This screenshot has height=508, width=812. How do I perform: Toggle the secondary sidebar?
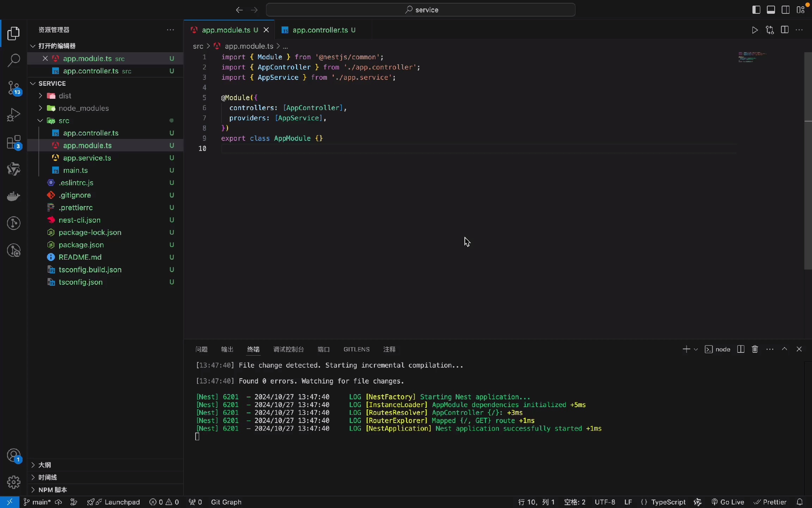(x=786, y=10)
